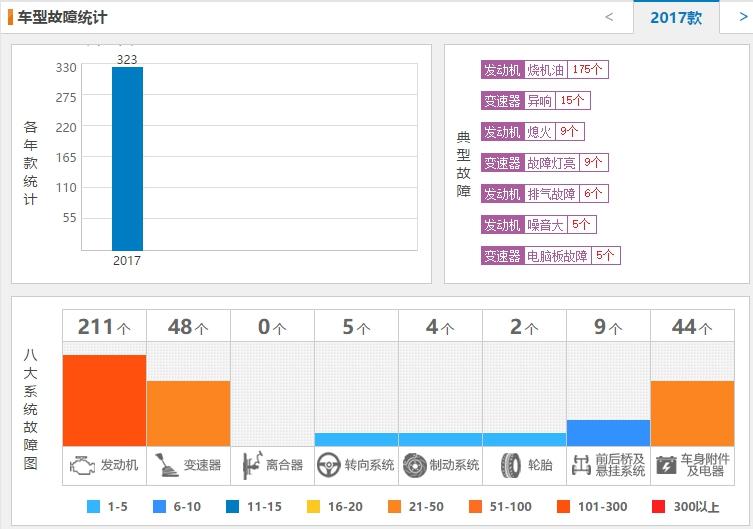The width and height of the screenshot is (753, 529).
Task: Click the 转向系统 label
Action: (x=369, y=465)
